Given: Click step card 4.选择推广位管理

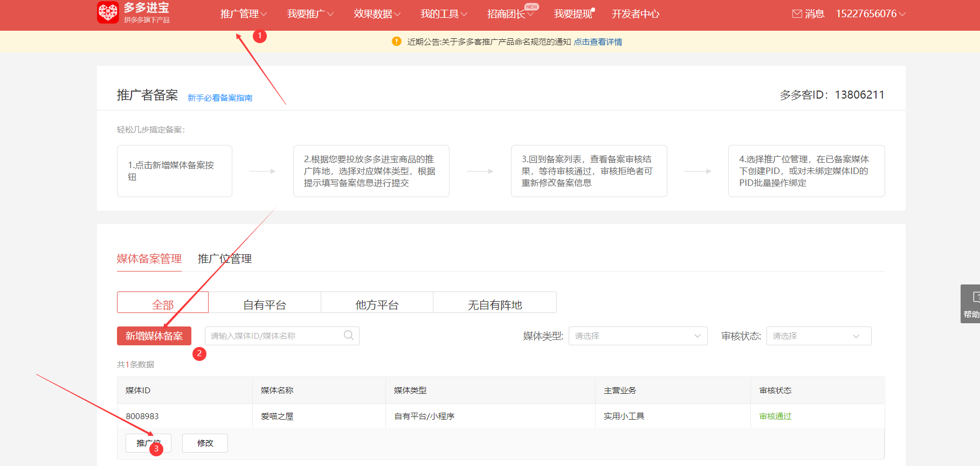Looking at the screenshot, I should point(806,171).
